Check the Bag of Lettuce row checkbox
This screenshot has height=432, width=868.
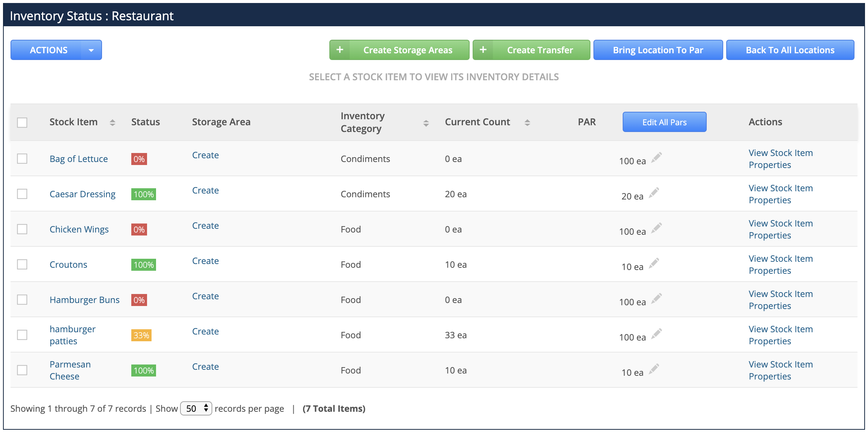click(22, 159)
